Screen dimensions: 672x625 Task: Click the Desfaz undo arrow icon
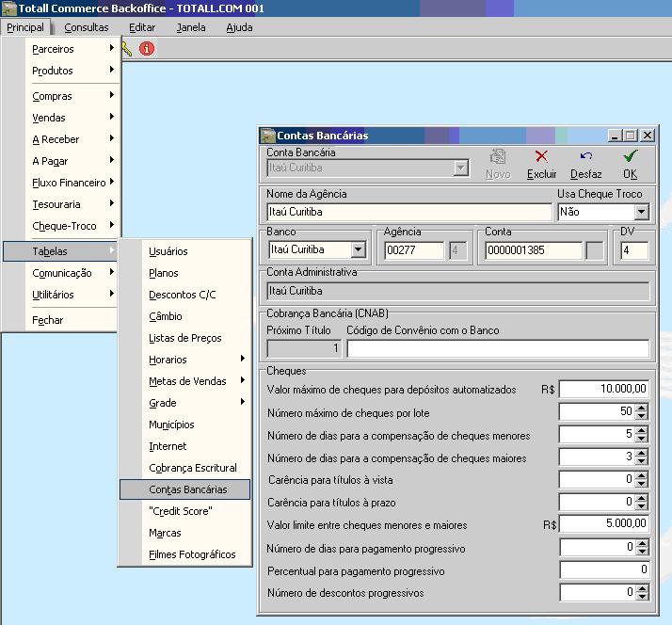coord(585,157)
